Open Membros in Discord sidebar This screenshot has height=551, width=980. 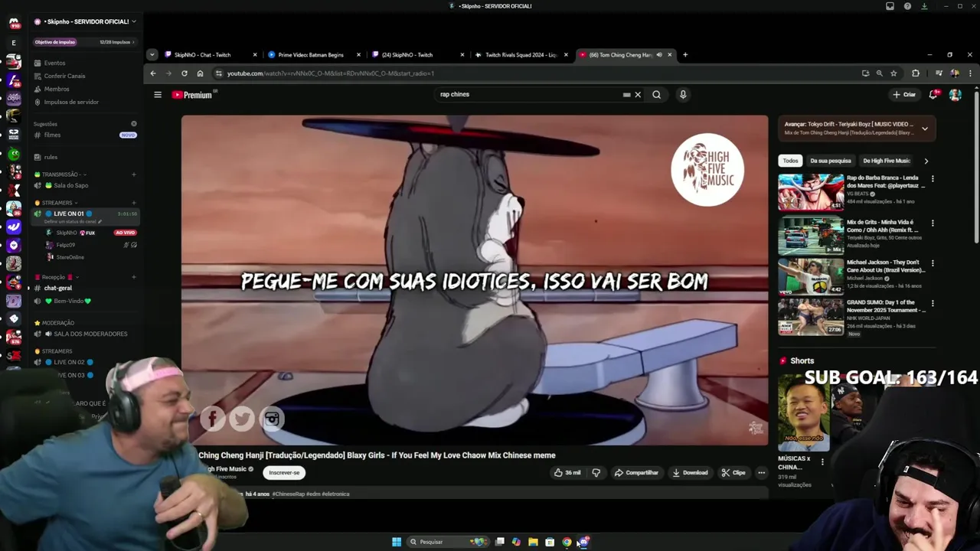click(57, 89)
